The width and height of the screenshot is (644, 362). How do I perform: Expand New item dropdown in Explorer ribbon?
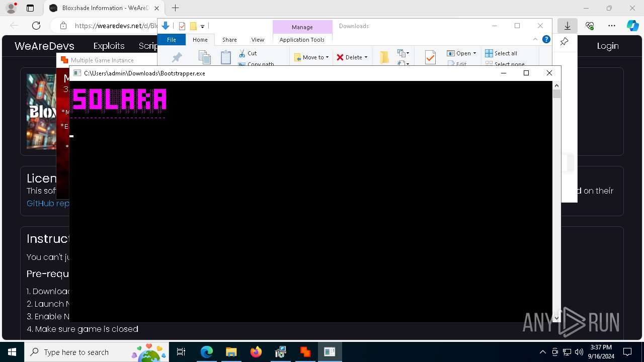(x=403, y=53)
